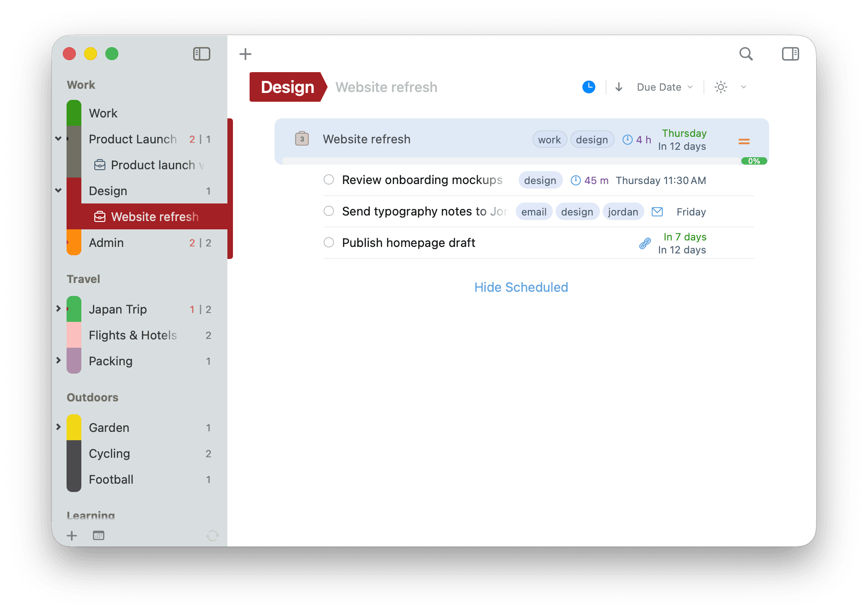Toggle the right inspector panel icon
The width and height of the screenshot is (868, 615).
[x=790, y=54]
